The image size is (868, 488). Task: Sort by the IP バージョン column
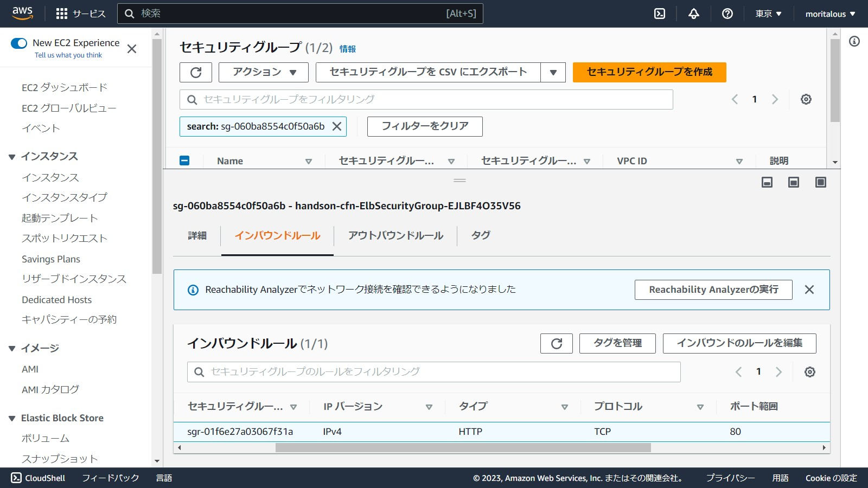(429, 407)
